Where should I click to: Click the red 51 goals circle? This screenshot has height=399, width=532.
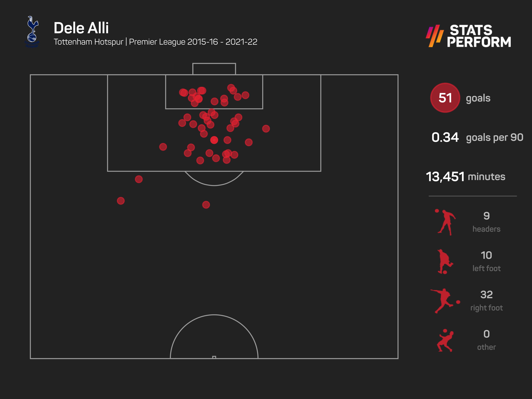[x=445, y=98]
